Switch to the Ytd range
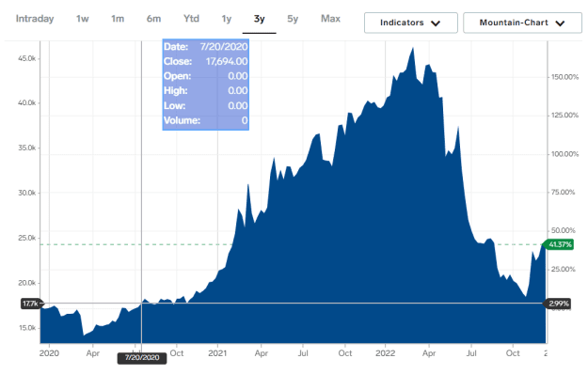588x374 pixels. point(191,19)
